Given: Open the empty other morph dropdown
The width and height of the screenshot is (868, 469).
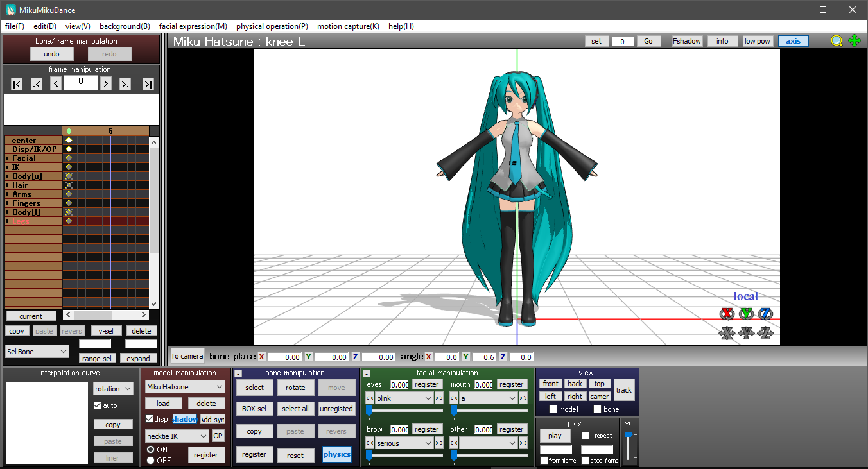Looking at the screenshot, I should pos(489,443).
